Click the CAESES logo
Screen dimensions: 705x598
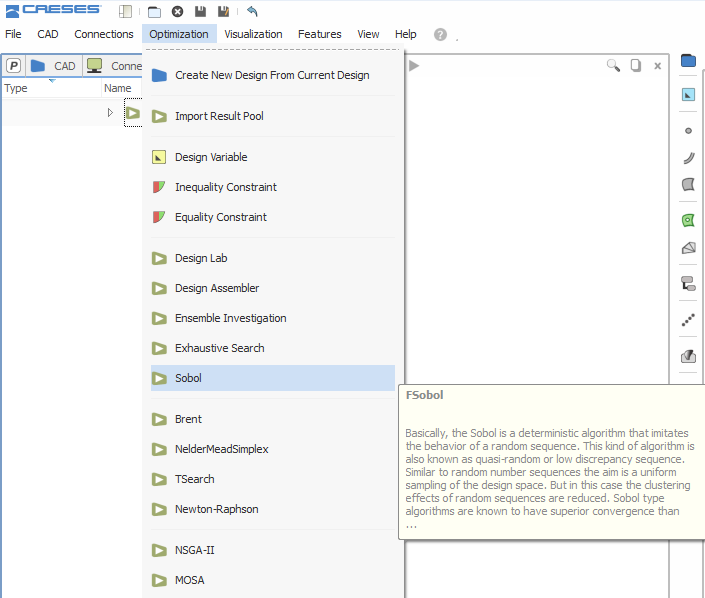pos(54,10)
